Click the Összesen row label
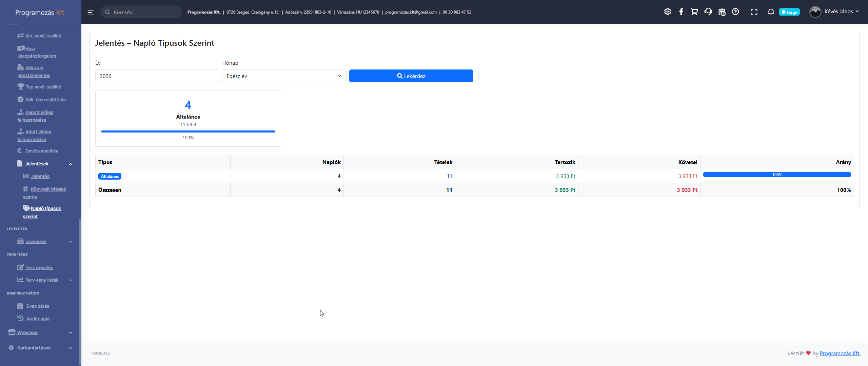This screenshot has width=868, height=366. [x=110, y=190]
